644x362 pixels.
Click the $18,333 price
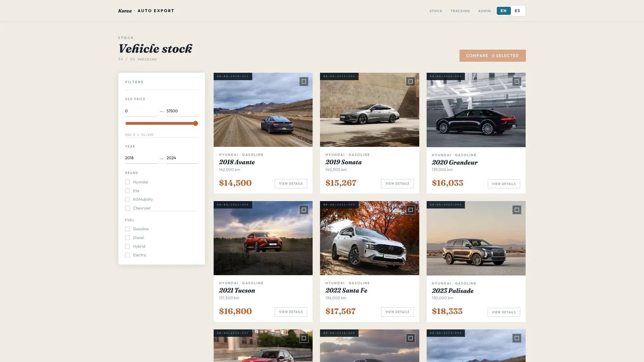tap(447, 311)
